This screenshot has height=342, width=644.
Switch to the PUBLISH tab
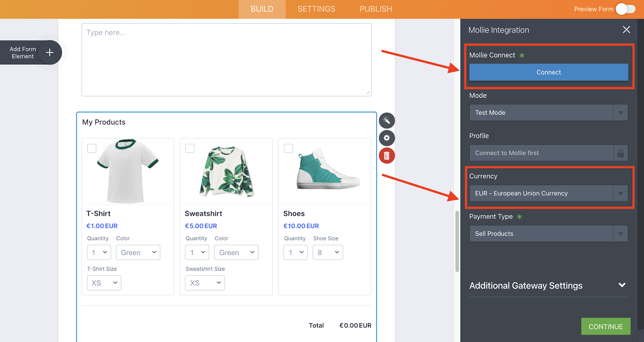(x=376, y=9)
